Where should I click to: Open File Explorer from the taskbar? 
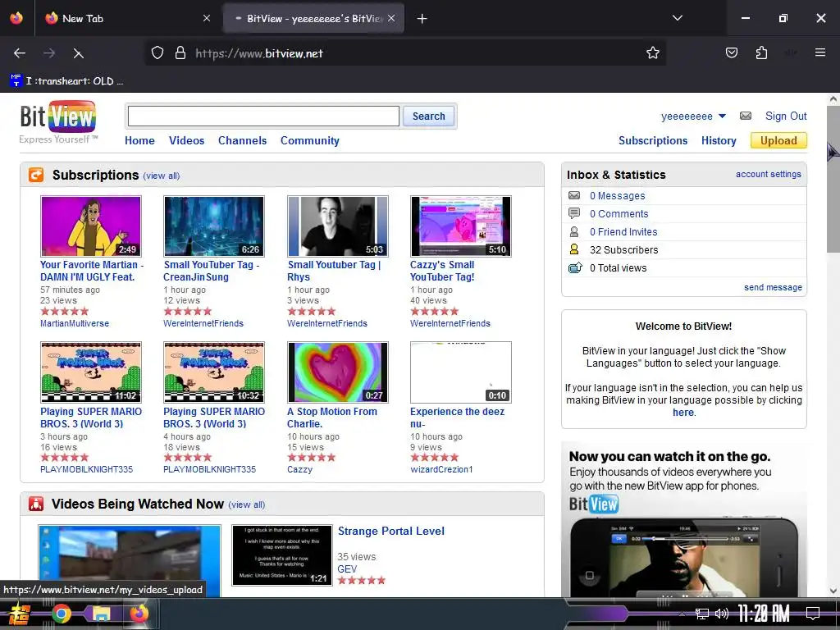tap(100, 614)
